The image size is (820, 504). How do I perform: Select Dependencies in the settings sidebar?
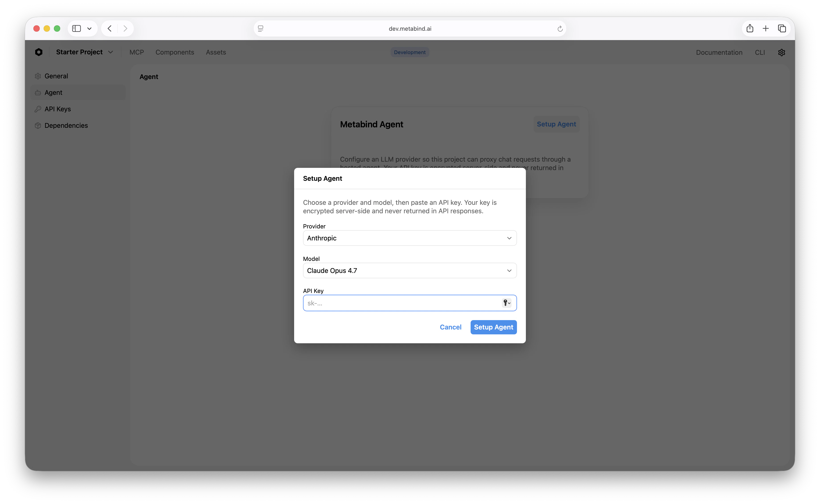(78, 125)
